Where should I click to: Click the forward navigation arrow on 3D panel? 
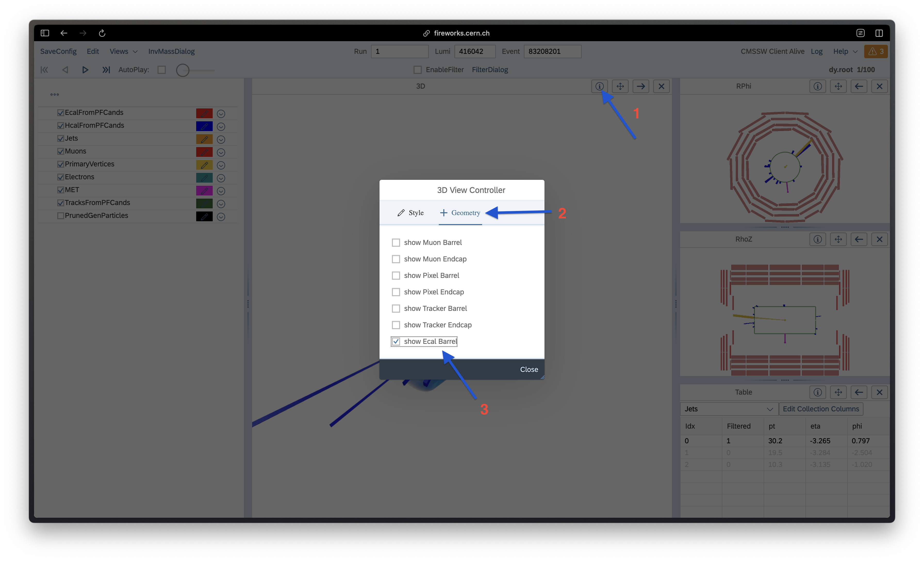click(640, 86)
